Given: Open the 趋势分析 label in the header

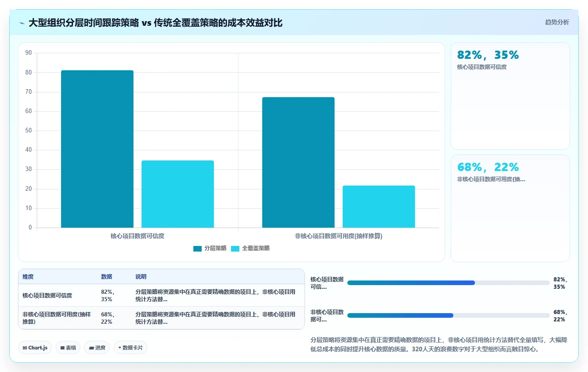Looking at the screenshot, I should [x=557, y=22].
